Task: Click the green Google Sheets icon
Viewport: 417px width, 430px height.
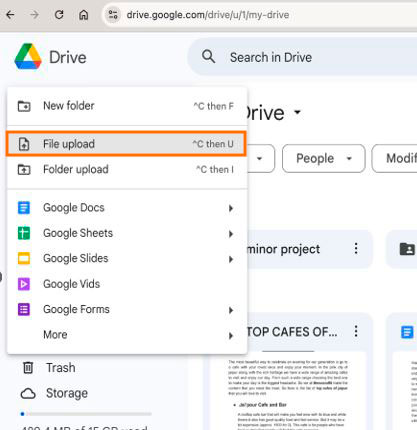Action: click(x=24, y=233)
